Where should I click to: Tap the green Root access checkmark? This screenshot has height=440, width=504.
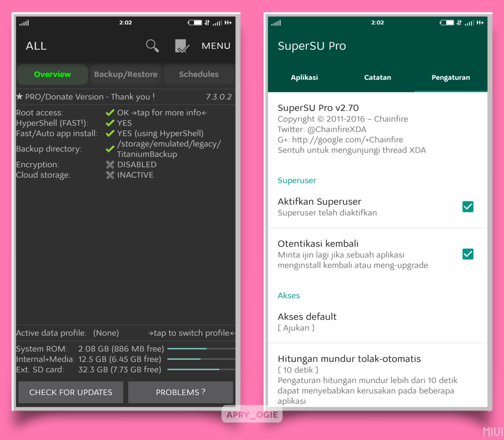tap(110, 113)
